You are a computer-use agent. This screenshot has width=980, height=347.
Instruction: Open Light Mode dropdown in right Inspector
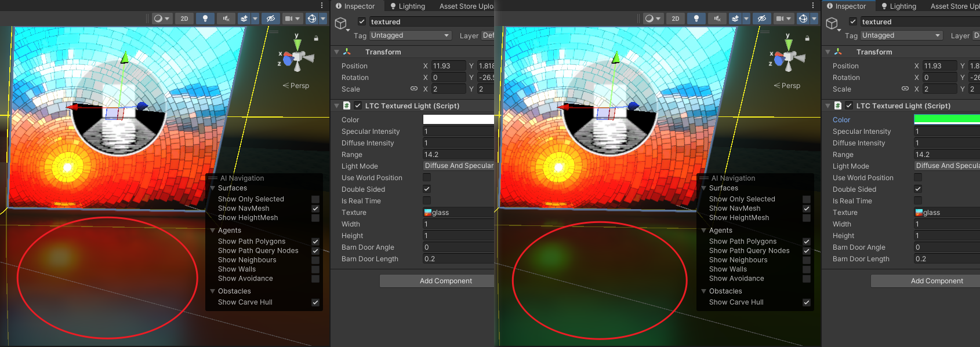[946, 166]
